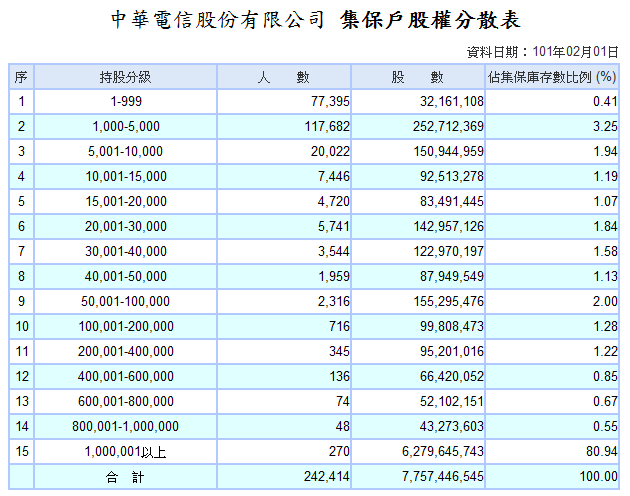
Task: Select holder count 7,446
Action: click(x=334, y=176)
